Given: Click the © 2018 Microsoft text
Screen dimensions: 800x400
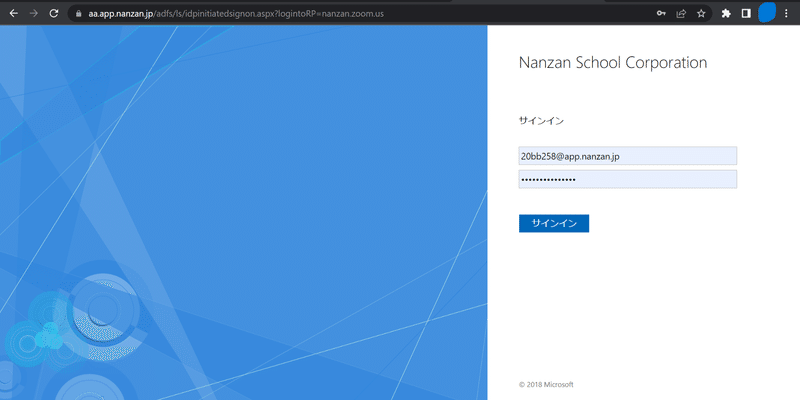Looking at the screenshot, I should (x=546, y=385).
